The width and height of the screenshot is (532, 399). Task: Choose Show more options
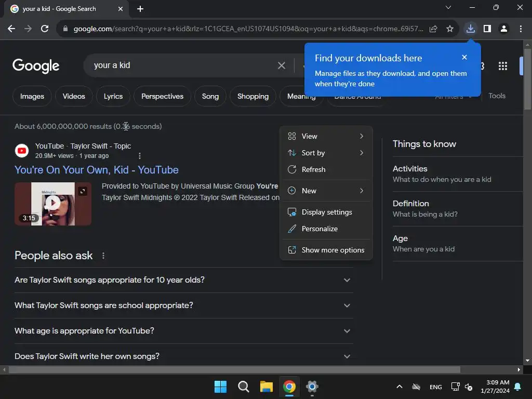[326, 250]
